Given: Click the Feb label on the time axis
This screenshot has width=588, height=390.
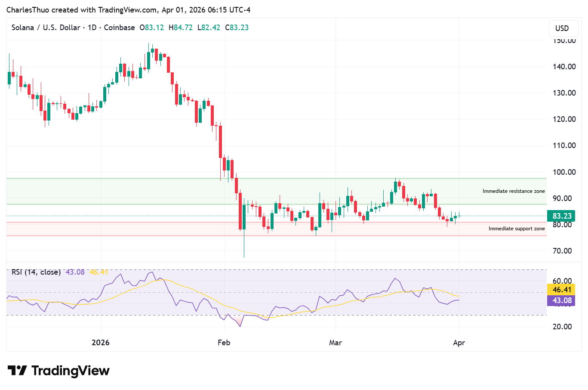Looking at the screenshot, I should coord(224,343).
